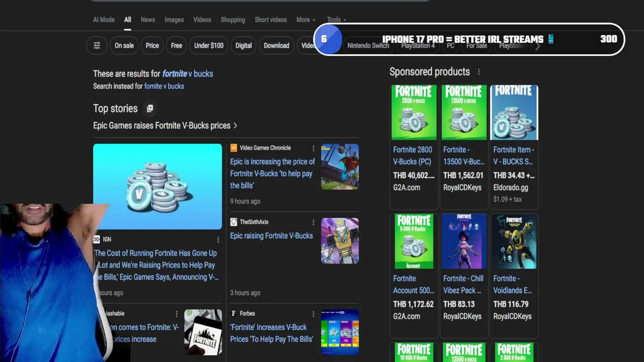Expand the More dropdown menu
The width and height of the screenshot is (644, 362).
306,20
